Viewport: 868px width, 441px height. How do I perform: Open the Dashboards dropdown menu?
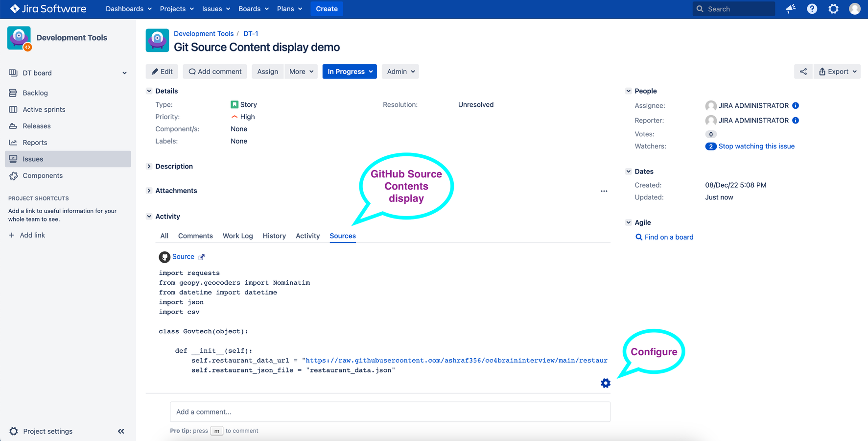(x=129, y=9)
